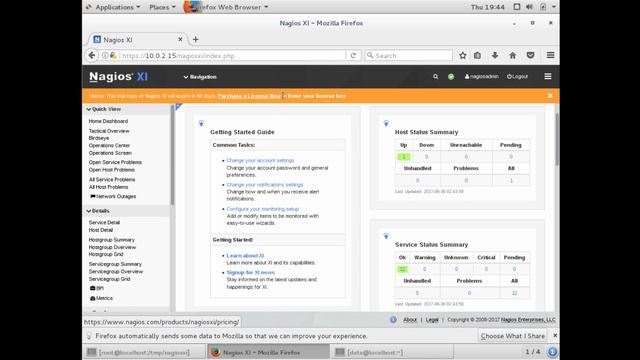The height and width of the screenshot is (360, 640).
Task: Close the Firefox data sharing notification bar
Action: point(555,336)
